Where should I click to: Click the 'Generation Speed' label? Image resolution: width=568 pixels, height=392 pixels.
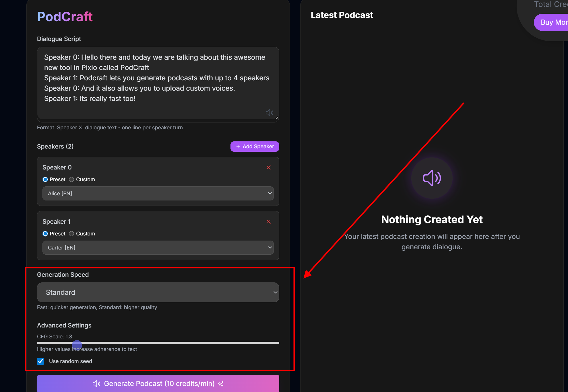coord(63,275)
